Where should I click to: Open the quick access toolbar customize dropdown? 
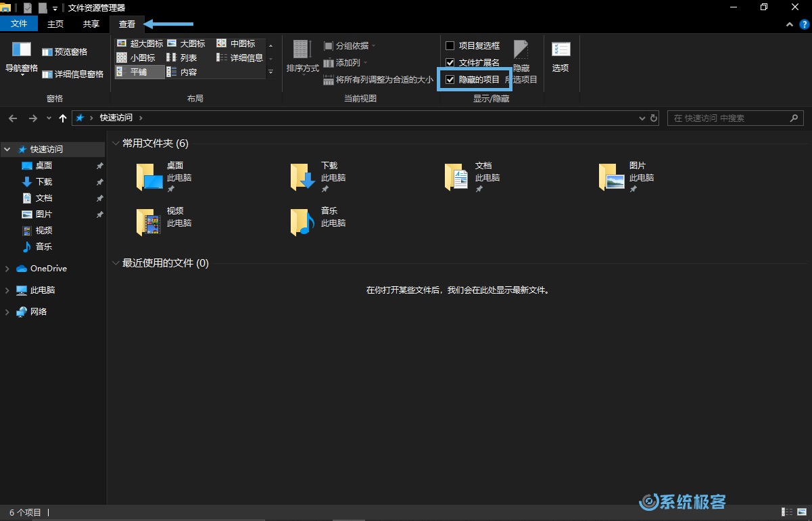[55, 8]
